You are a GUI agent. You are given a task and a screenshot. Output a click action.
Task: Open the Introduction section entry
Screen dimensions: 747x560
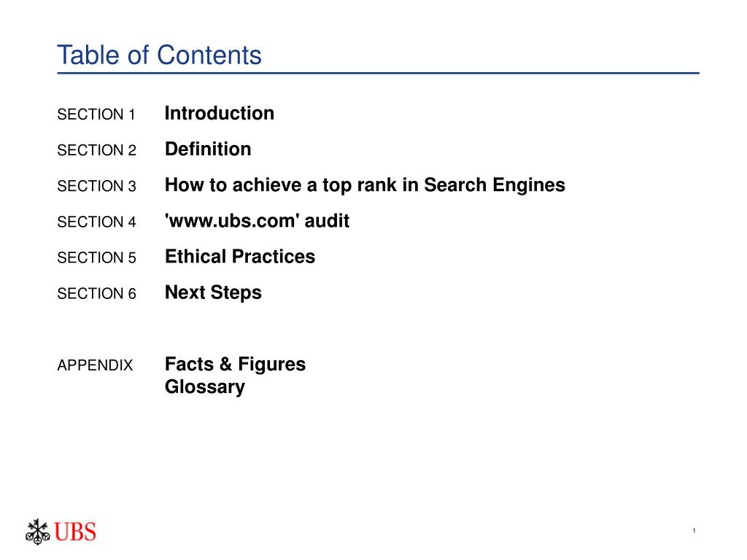click(219, 113)
